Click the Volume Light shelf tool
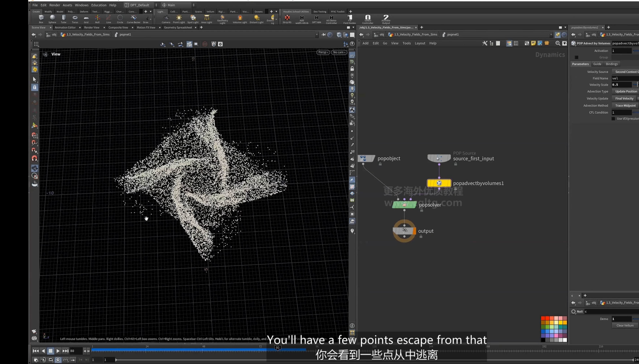This screenshot has height=364, width=639. coord(240,19)
